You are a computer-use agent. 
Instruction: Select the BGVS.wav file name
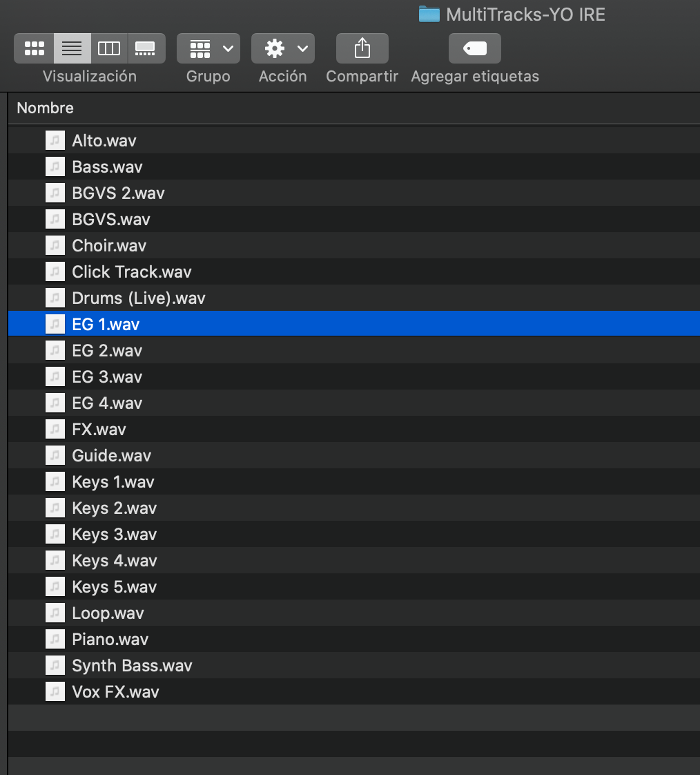tap(111, 220)
